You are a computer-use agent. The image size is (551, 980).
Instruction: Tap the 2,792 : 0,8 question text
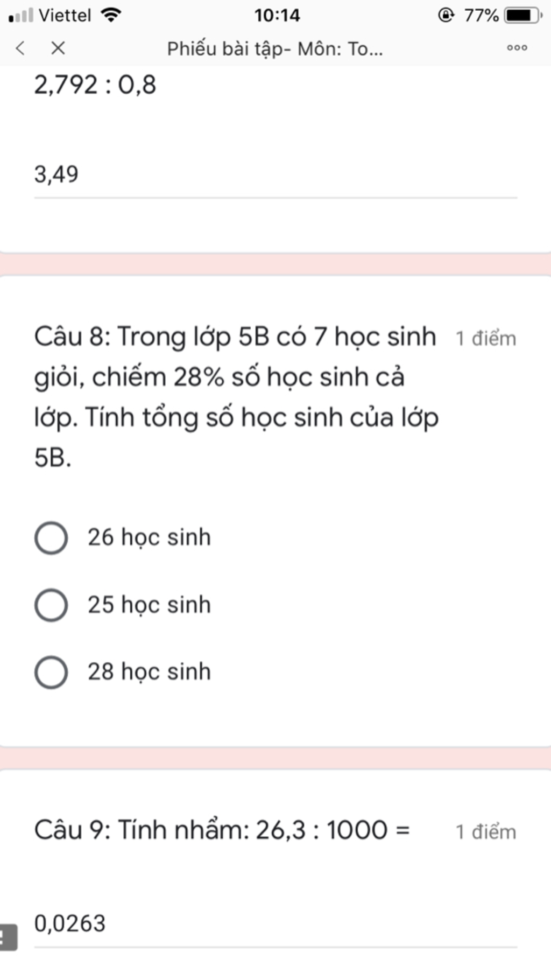point(95,85)
